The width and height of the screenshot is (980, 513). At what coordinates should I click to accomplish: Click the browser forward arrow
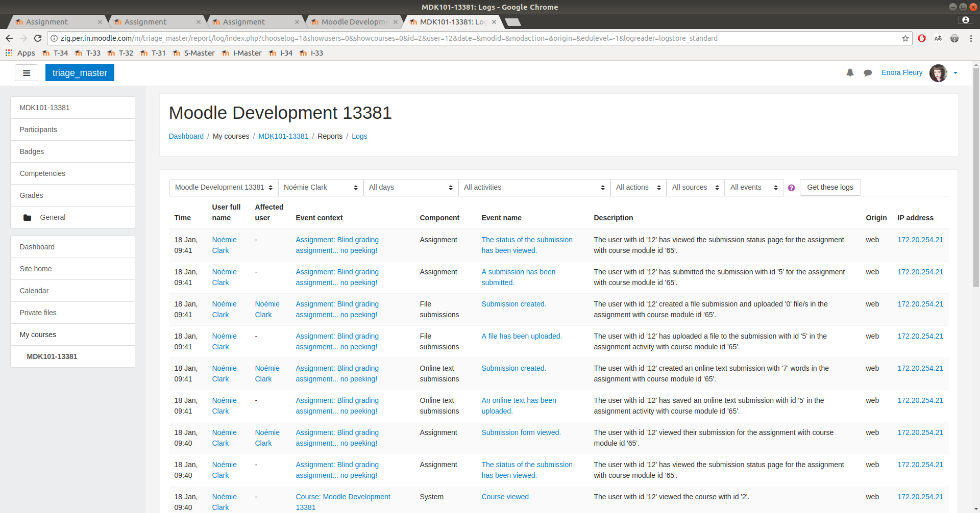(x=23, y=38)
